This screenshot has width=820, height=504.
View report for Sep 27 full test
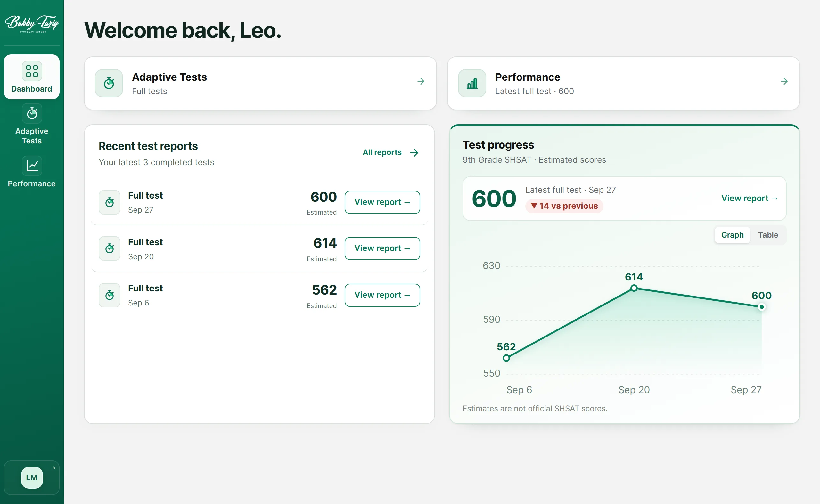(382, 202)
